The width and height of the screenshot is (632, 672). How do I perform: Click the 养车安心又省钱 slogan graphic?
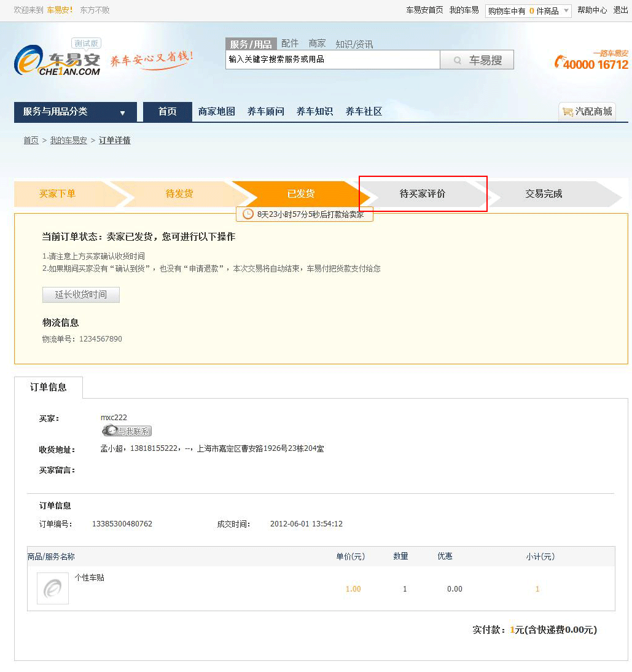pos(152,60)
